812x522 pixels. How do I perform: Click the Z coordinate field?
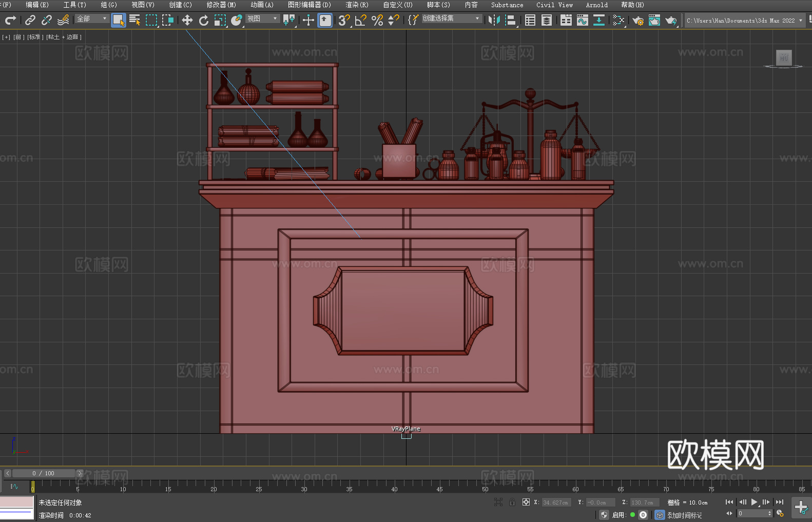[644, 502]
